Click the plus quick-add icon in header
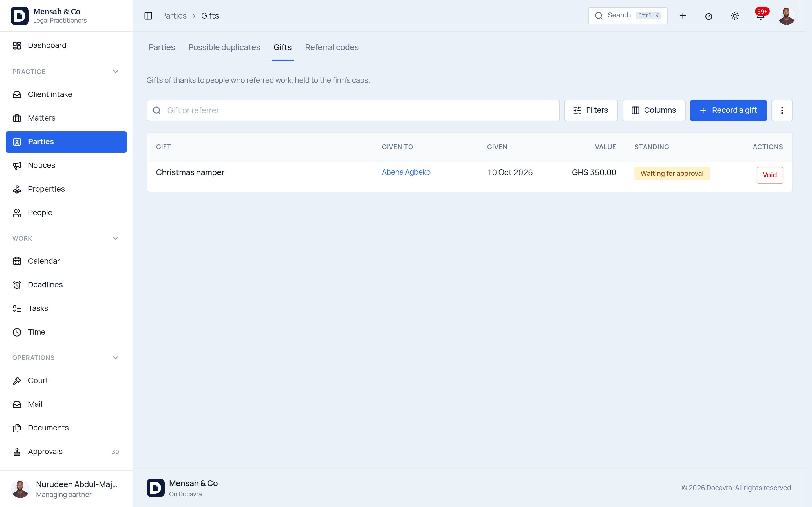 [x=683, y=16]
